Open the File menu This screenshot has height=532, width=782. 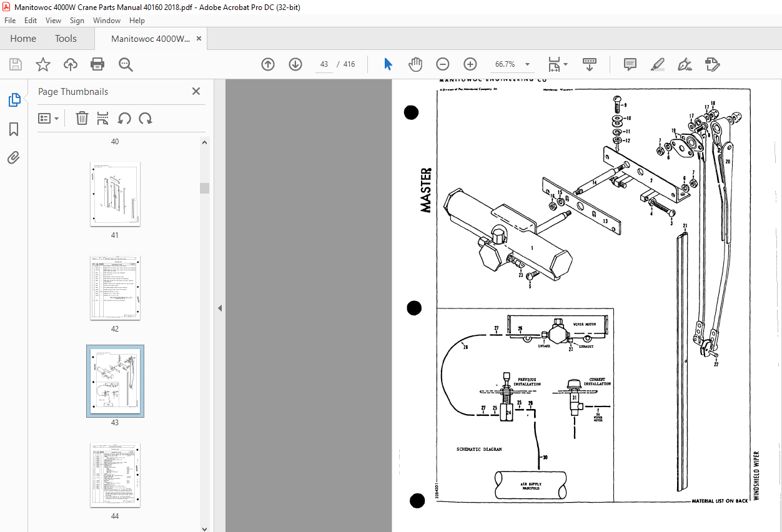click(10, 21)
